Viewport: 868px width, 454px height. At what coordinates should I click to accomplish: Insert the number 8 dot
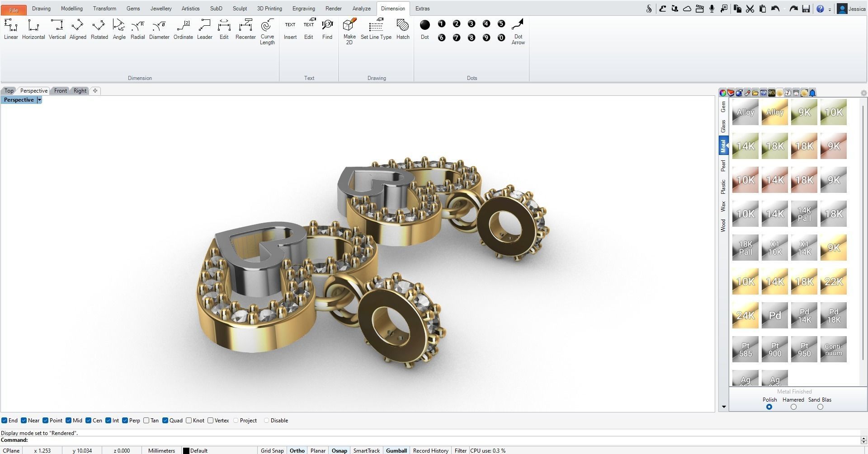(x=472, y=38)
